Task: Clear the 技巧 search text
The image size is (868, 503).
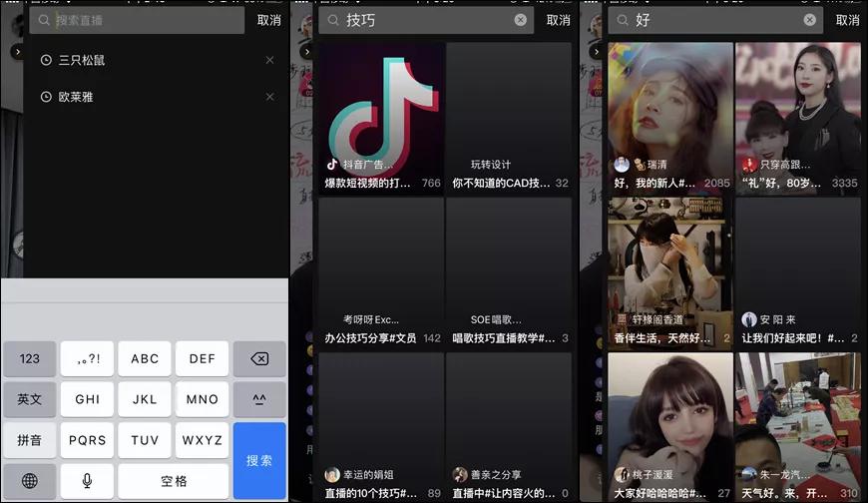Action: 521,20
